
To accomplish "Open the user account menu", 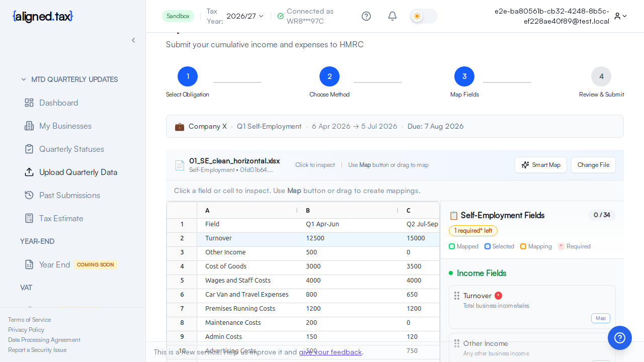I will tap(620, 16).
